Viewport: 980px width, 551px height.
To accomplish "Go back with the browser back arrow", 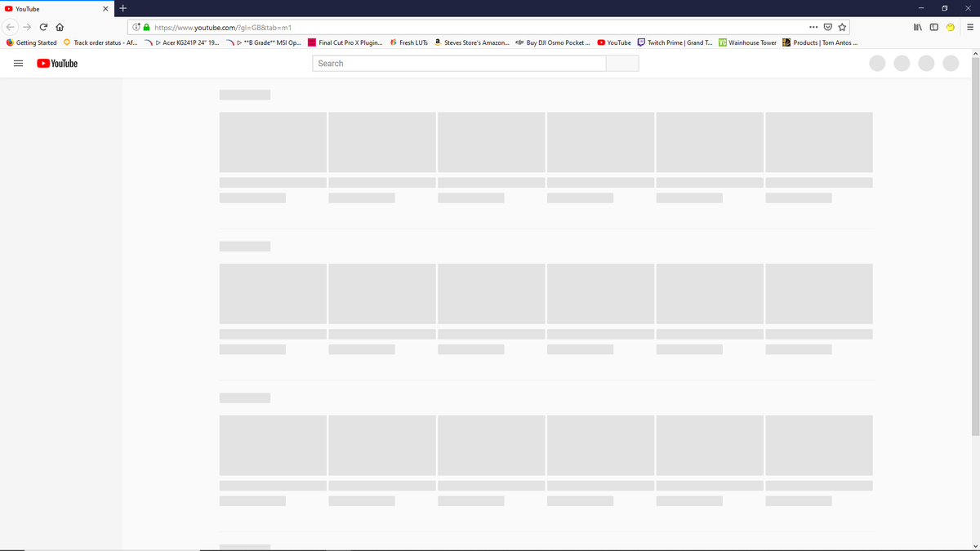I will point(11,27).
